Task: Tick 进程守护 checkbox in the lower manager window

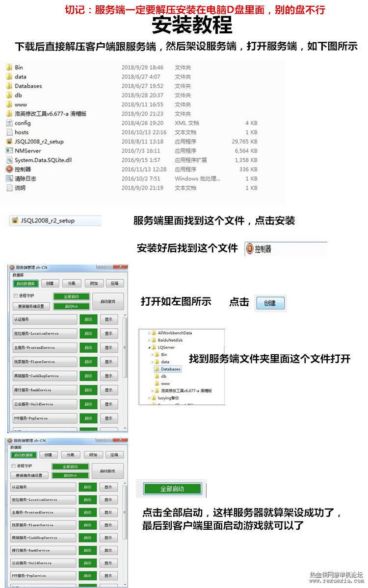Action: click(13, 466)
